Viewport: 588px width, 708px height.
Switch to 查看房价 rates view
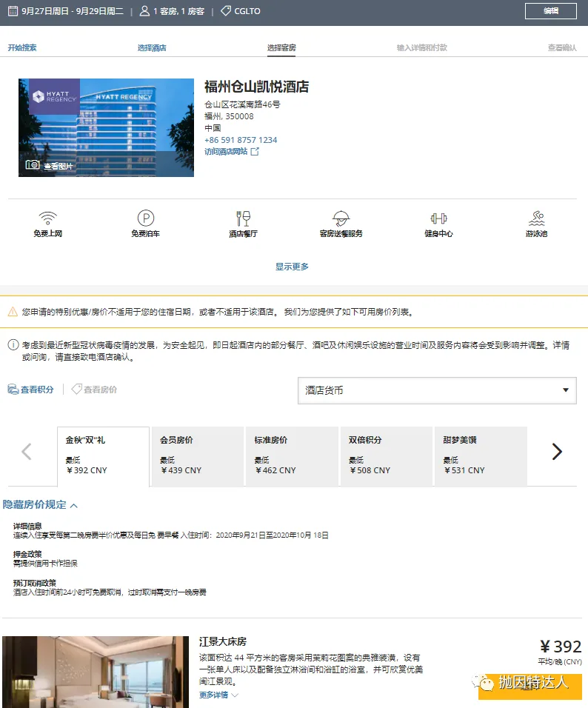point(100,390)
